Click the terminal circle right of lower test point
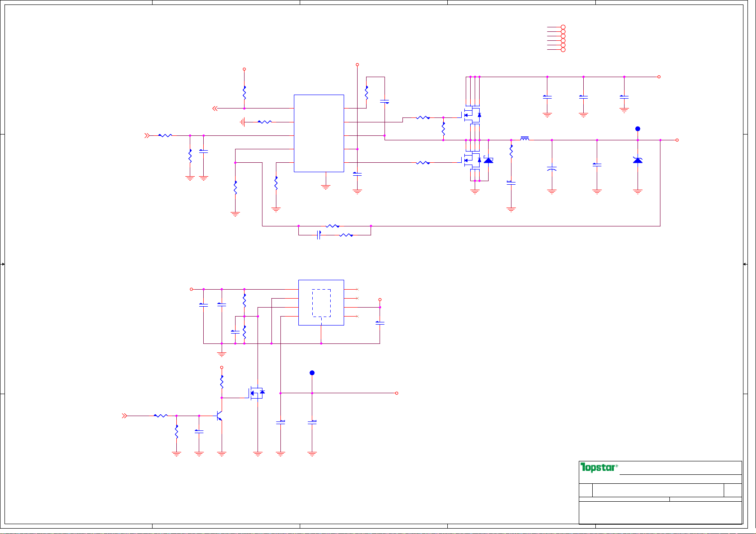The image size is (756, 534). pos(397,393)
